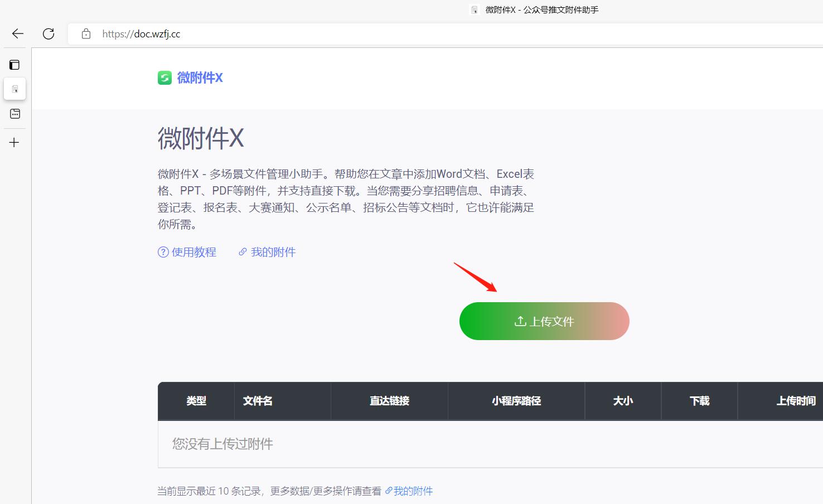The height and width of the screenshot is (504, 823).
Task: Click the 我的附件 link at page bottom
Action: (413, 491)
